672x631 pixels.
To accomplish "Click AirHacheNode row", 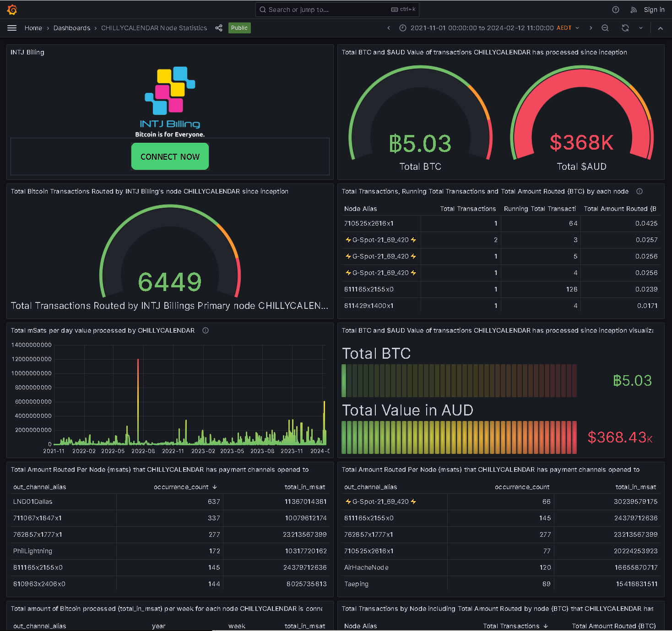I will coord(501,567).
